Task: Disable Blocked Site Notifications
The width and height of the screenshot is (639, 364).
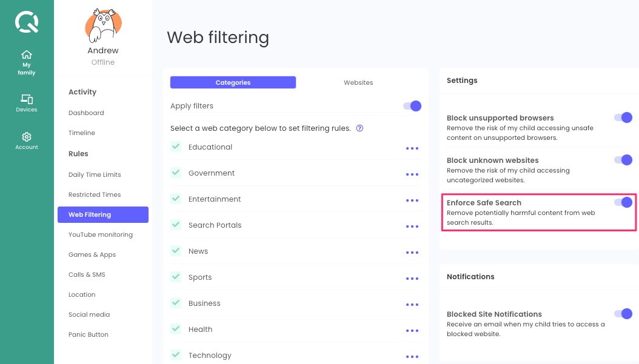Action: [624, 314]
